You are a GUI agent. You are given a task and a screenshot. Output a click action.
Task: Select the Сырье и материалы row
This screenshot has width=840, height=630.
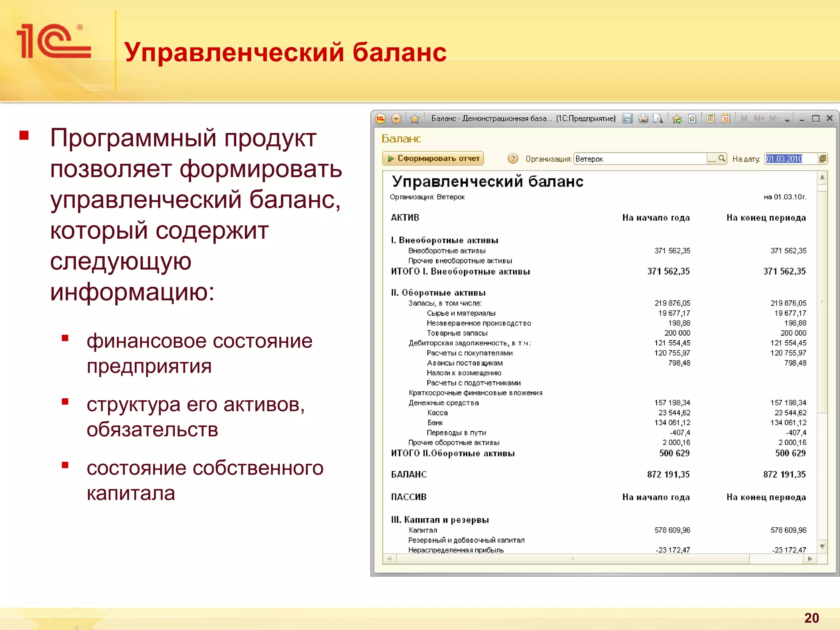[x=599, y=313]
